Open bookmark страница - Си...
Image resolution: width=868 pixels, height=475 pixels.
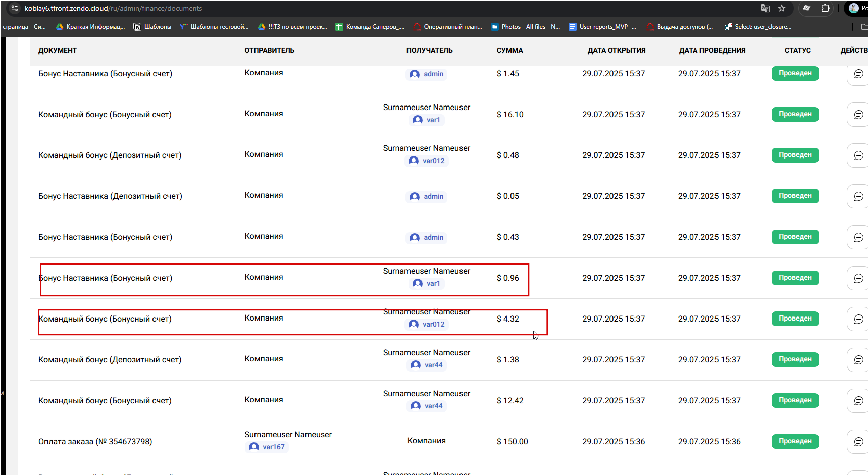[24, 27]
